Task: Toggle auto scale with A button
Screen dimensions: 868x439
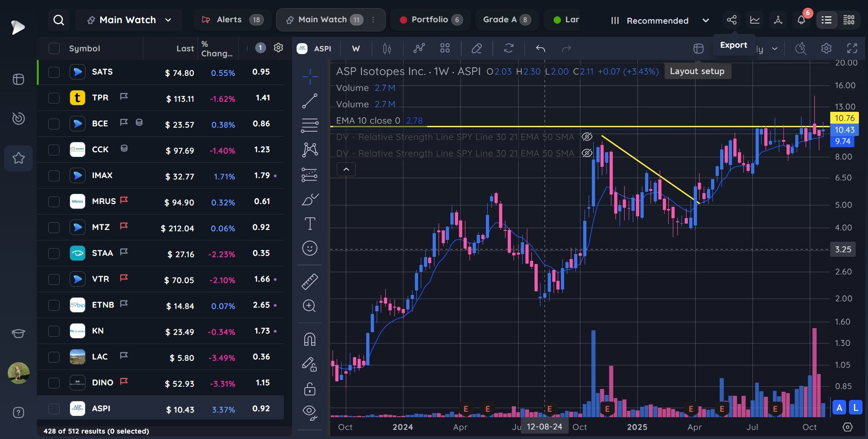Action: click(x=839, y=408)
